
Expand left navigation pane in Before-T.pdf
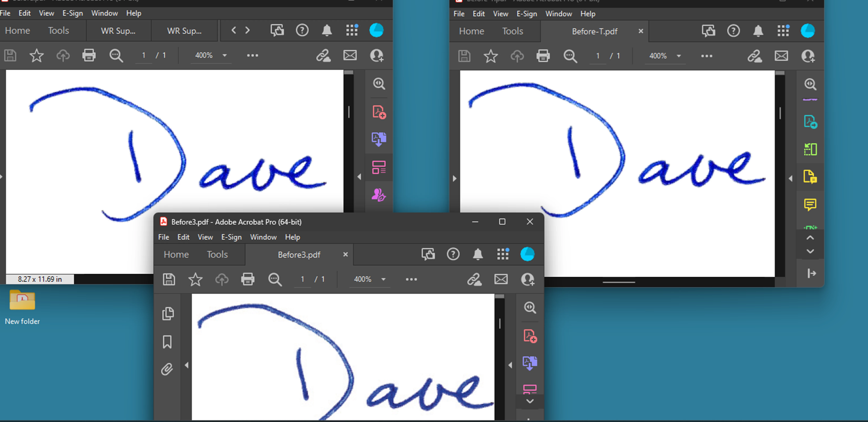click(x=455, y=178)
